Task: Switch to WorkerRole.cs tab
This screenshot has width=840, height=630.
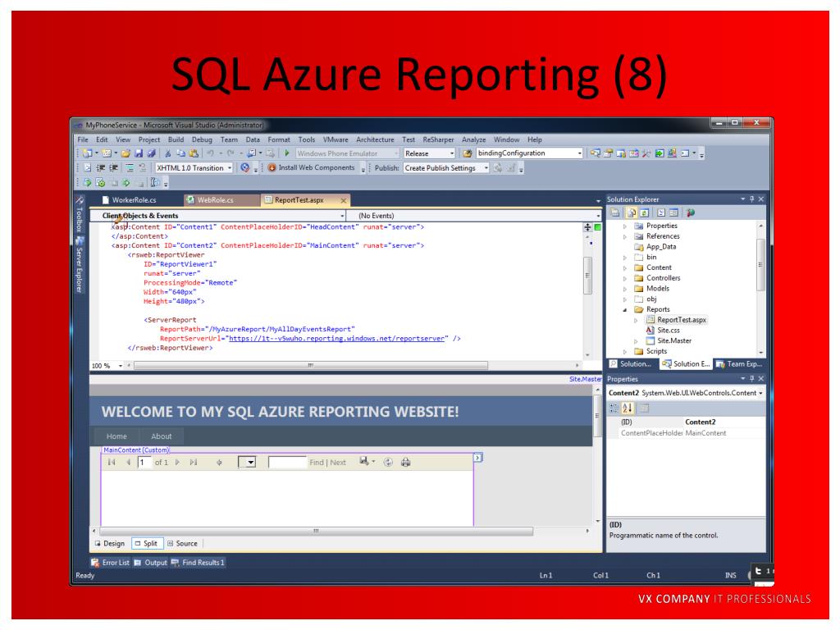Action: coord(134,200)
